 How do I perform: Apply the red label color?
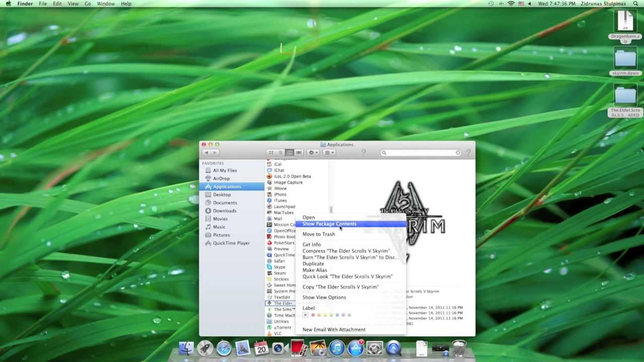pyautogui.click(x=312, y=315)
